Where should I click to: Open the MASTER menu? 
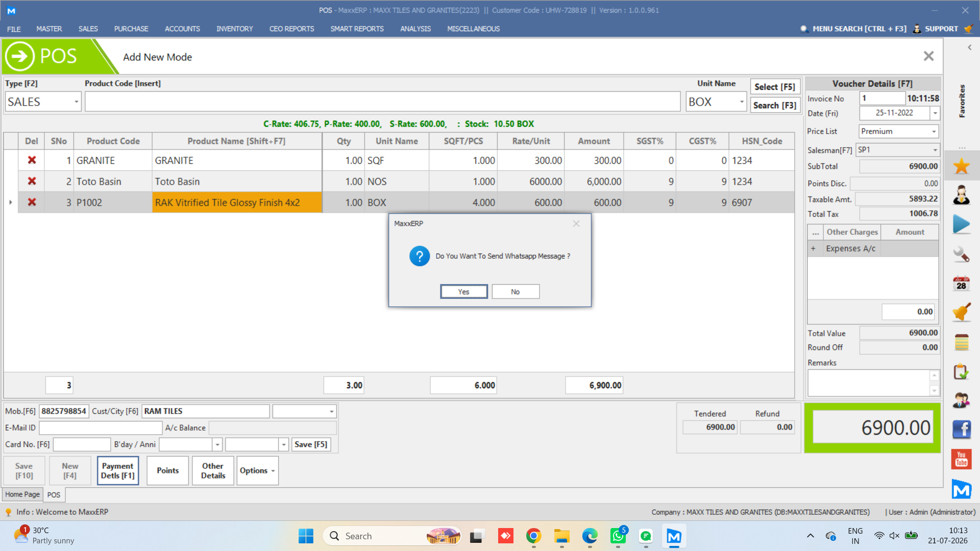click(x=49, y=29)
